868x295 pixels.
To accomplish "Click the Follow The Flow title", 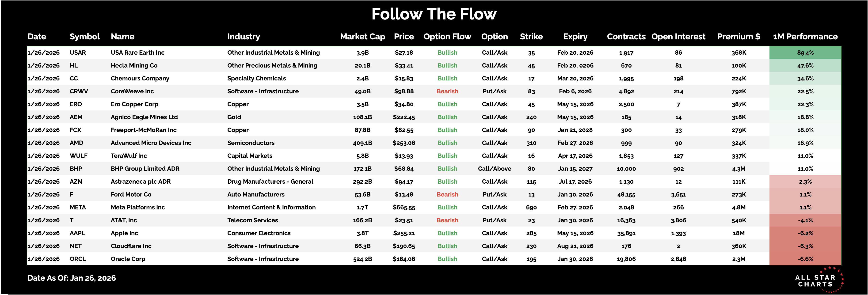I will click(434, 14).
